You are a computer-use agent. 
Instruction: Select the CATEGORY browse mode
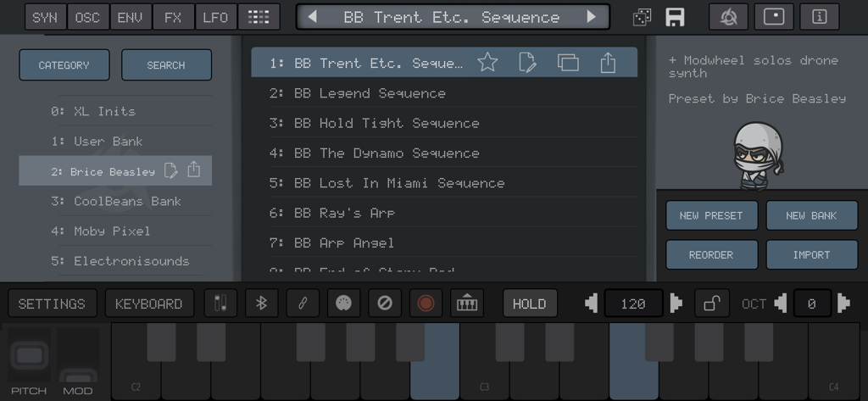[x=64, y=64]
